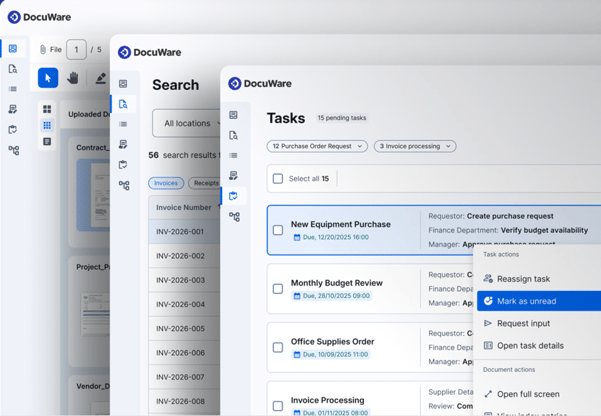601x416 pixels.
Task: Switch to large tile view in back window
Action: (47, 109)
